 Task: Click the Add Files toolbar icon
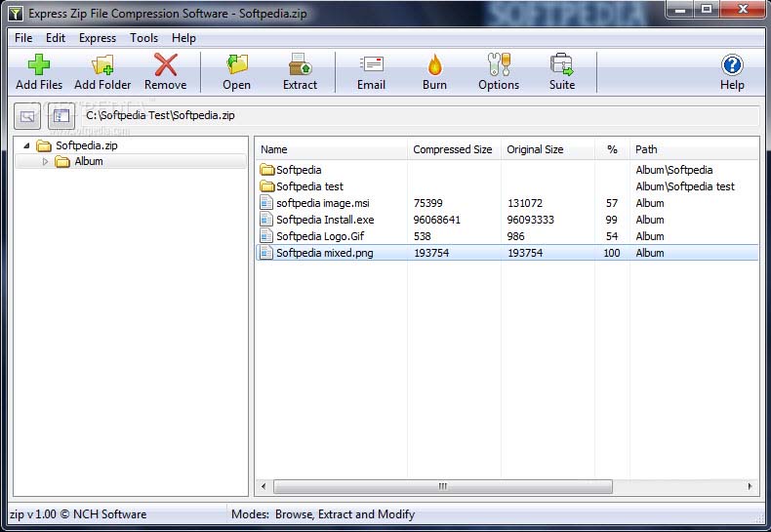coord(39,65)
